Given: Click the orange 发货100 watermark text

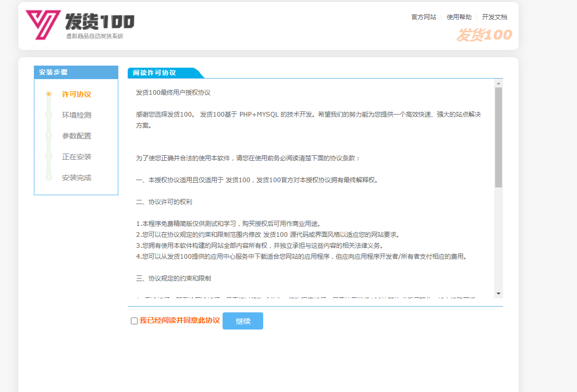Looking at the screenshot, I should [x=484, y=35].
